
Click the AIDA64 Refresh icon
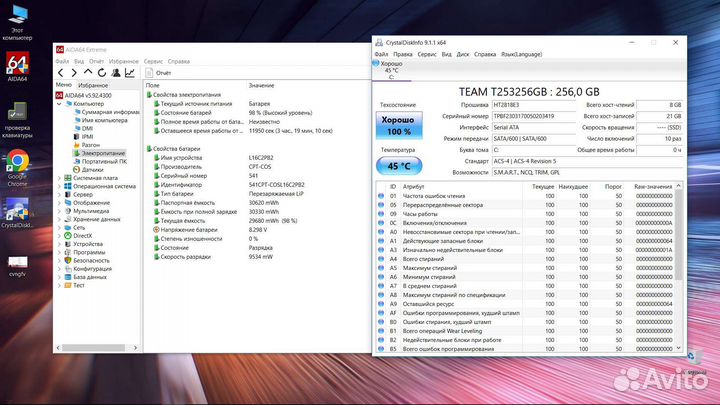101,73
